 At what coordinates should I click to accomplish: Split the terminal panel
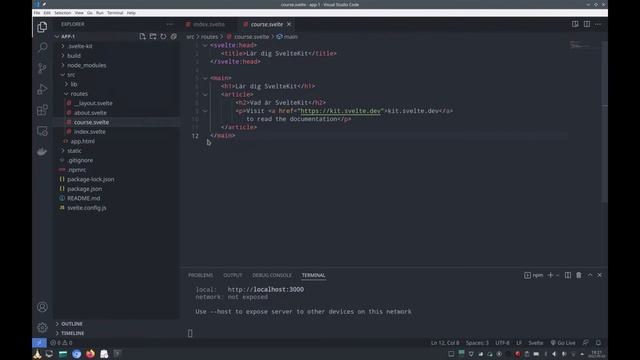tap(568, 275)
